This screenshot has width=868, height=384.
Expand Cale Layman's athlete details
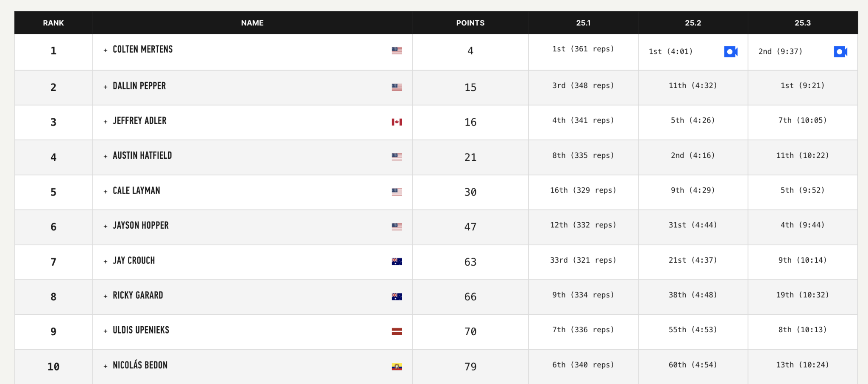[x=106, y=191]
